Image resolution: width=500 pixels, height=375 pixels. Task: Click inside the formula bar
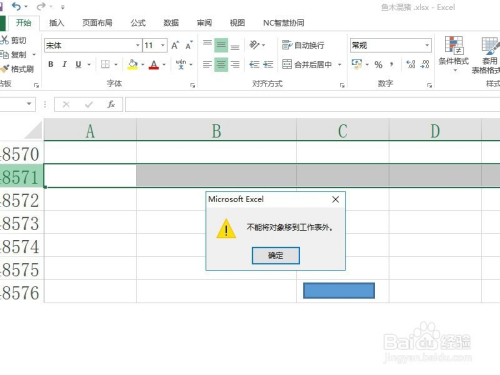click(312, 105)
